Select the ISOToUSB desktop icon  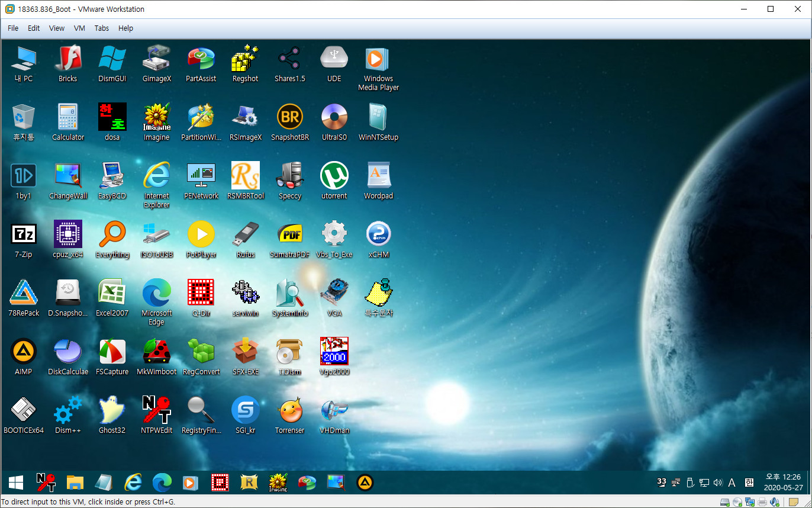pyautogui.click(x=157, y=240)
